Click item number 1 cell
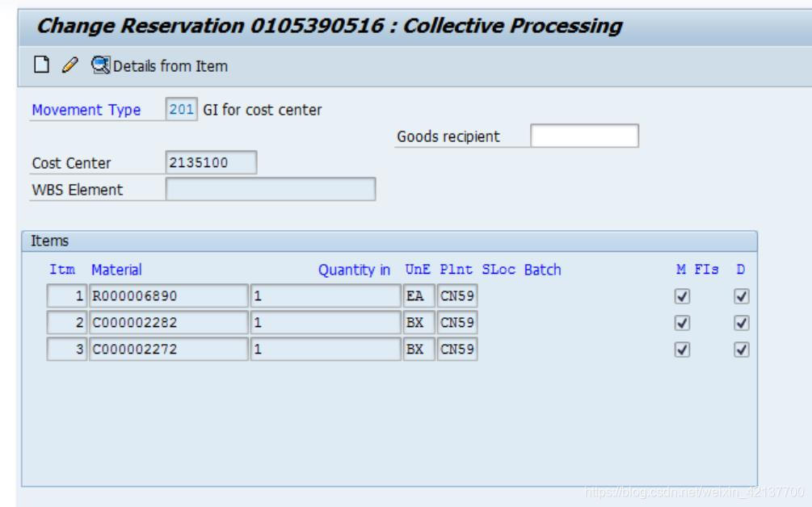812x507 pixels. coord(67,296)
